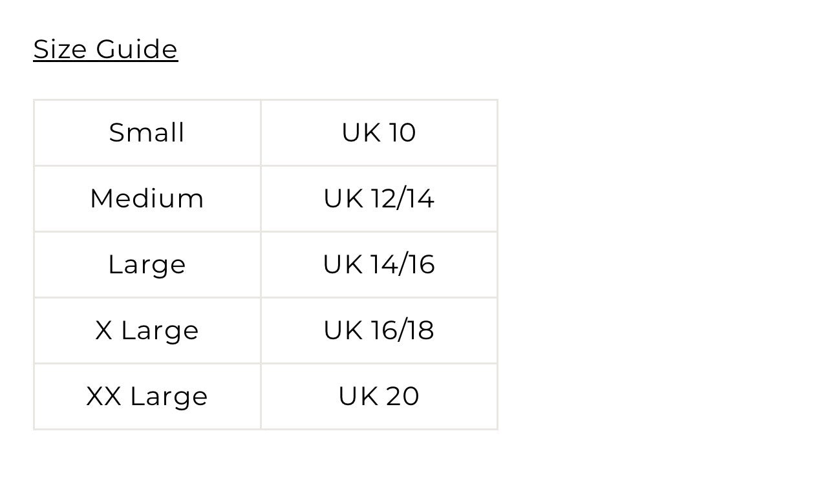Select the Large size cell
Image resolution: width=834 pixels, height=504 pixels.
pos(147,264)
